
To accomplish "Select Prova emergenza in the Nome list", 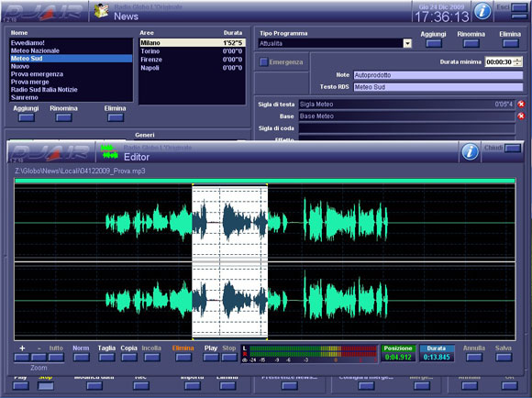I will point(72,74).
